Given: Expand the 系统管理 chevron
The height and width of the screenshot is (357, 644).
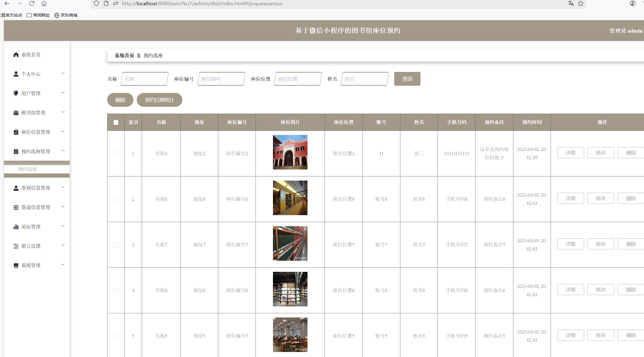Looking at the screenshot, I should tap(63, 265).
